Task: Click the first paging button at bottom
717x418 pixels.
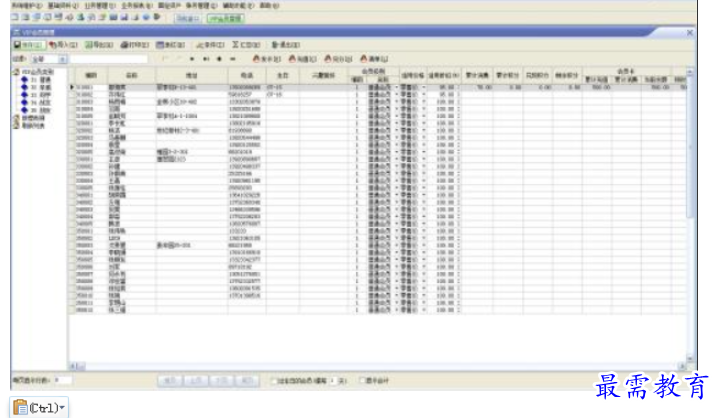Action: (x=170, y=380)
